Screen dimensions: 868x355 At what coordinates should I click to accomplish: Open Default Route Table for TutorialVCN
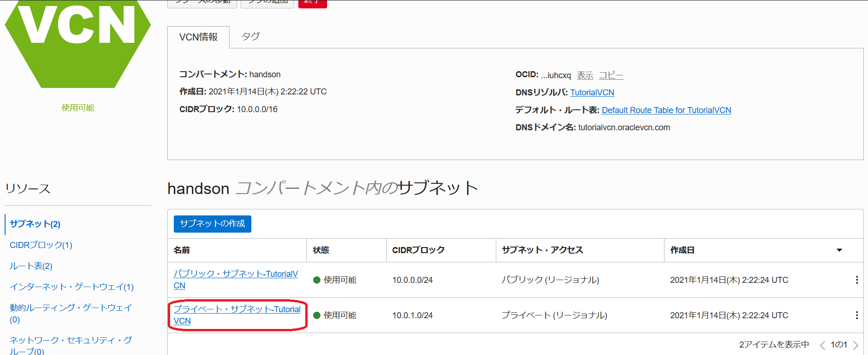[x=666, y=110]
